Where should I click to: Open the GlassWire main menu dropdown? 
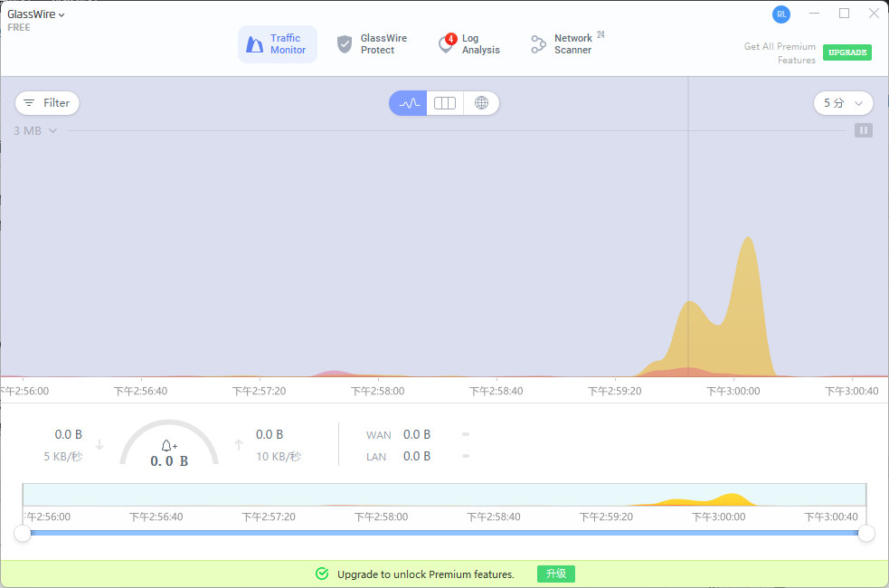coord(36,14)
